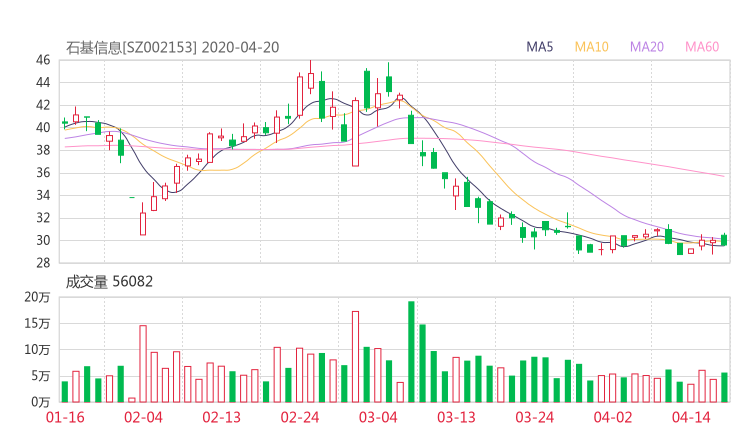Select the tallest red hollow volume bar
Viewport: 740px width, 440px height.
coord(355,357)
